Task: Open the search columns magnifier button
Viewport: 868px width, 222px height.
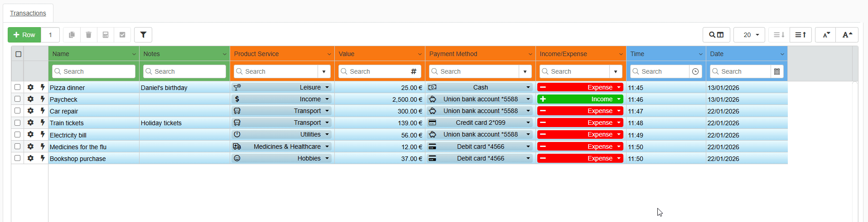Action: click(x=716, y=35)
